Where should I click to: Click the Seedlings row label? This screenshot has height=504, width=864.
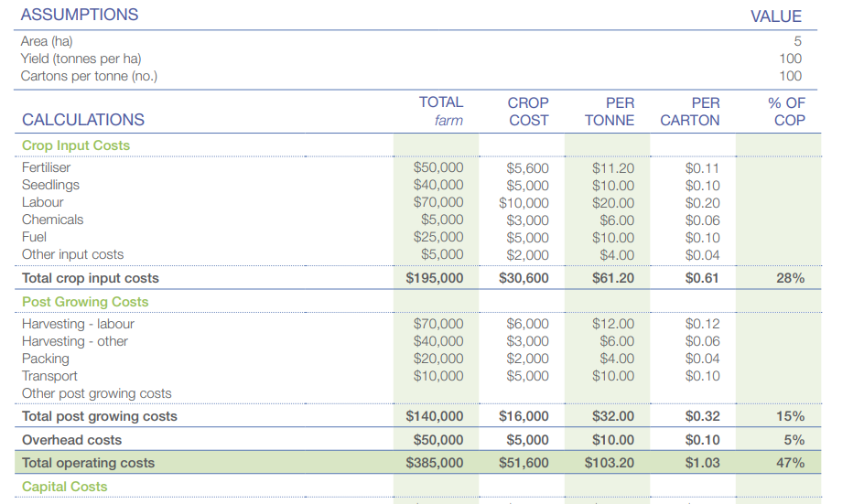(x=50, y=185)
